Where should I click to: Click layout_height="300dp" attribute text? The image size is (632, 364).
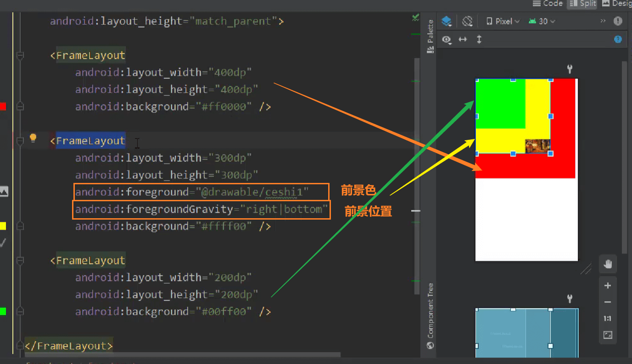tap(167, 175)
